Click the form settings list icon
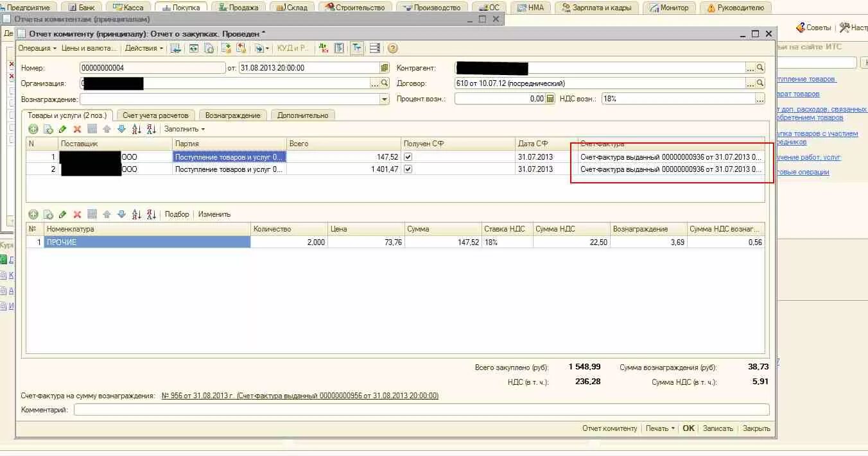 pos(375,48)
